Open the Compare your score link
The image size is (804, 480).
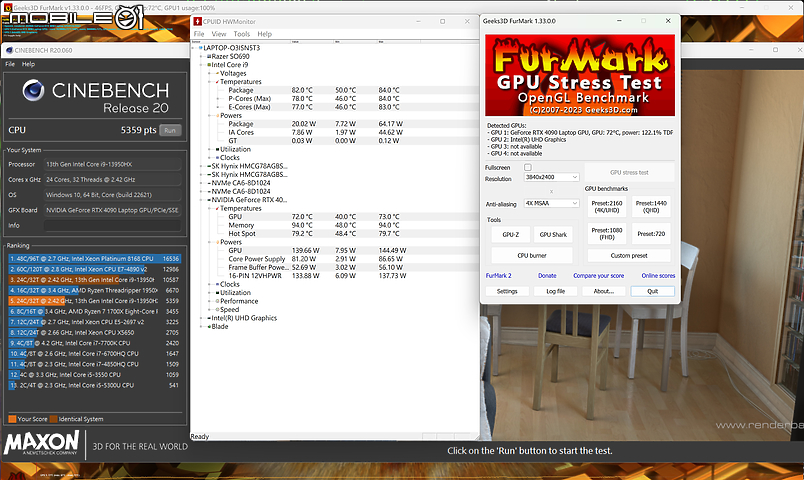click(598, 275)
